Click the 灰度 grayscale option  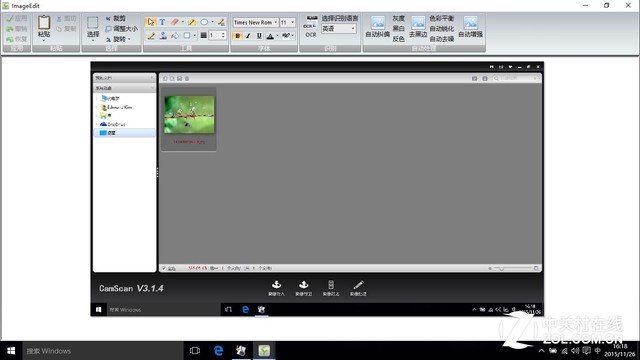click(398, 18)
